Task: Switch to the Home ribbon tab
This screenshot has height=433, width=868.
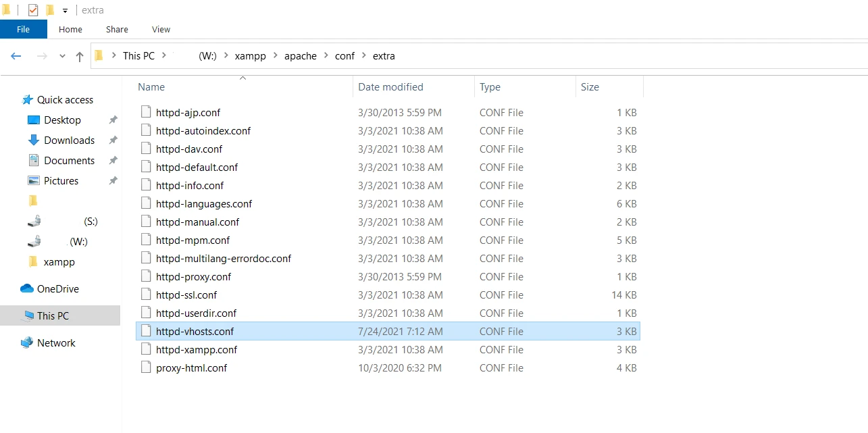Action: (70, 29)
